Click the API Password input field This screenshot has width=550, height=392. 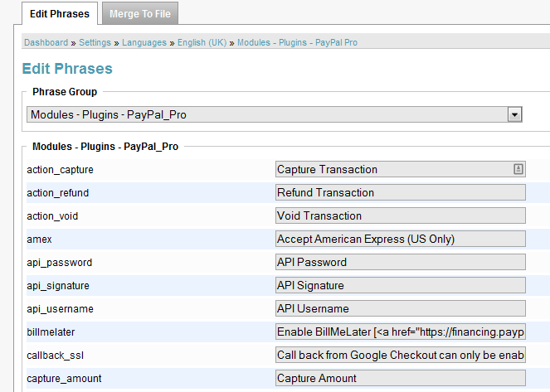[400, 262]
